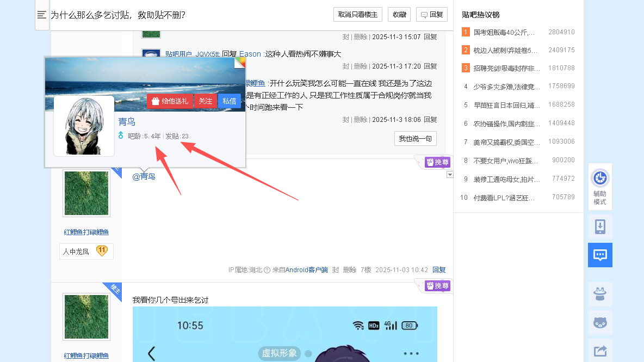This screenshot has width=644, height=362.
Task: Click 我也说一句 to add a comment
Action: click(x=415, y=139)
